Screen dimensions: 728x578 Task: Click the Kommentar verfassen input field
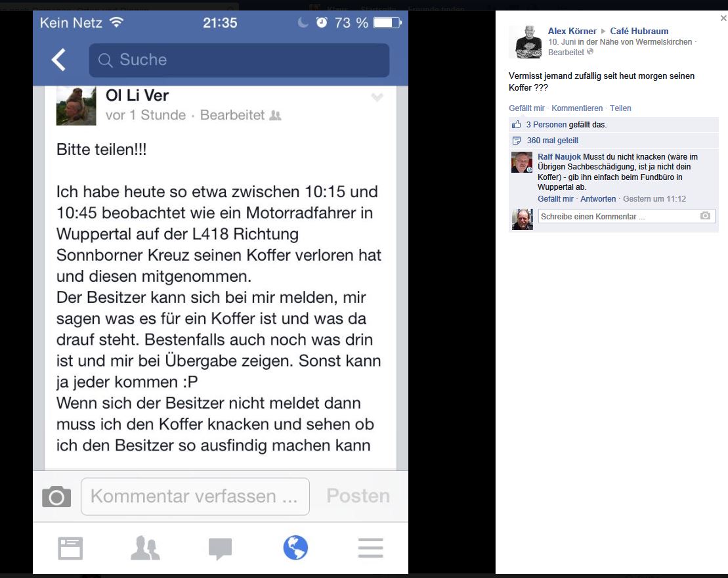pos(195,496)
